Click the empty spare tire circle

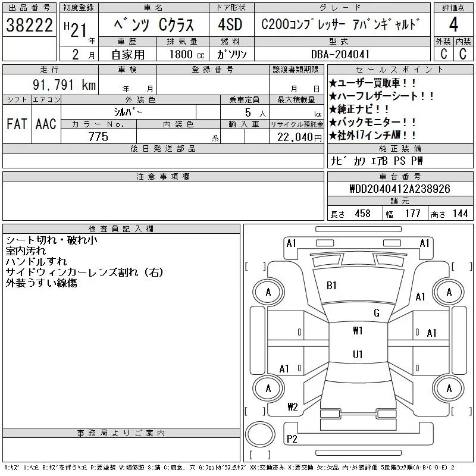(x=261, y=434)
